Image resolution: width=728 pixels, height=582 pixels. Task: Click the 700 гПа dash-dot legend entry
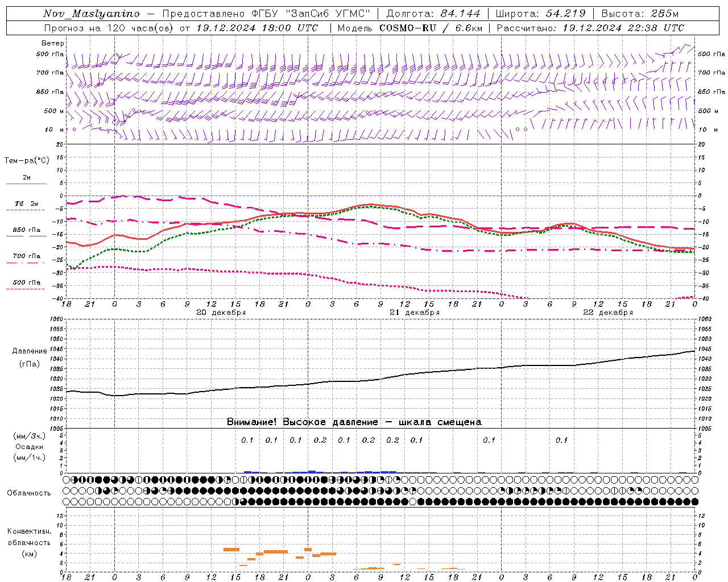tap(26, 259)
